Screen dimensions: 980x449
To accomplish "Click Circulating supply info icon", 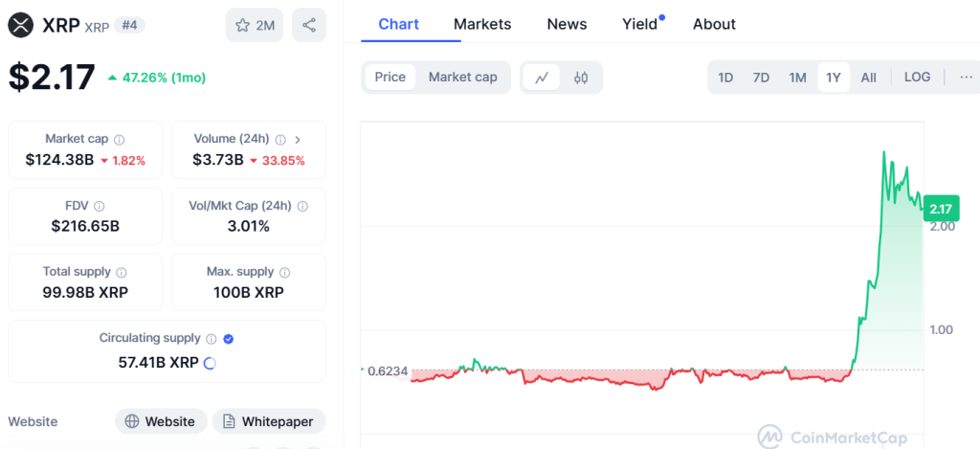I will tap(212, 339).
